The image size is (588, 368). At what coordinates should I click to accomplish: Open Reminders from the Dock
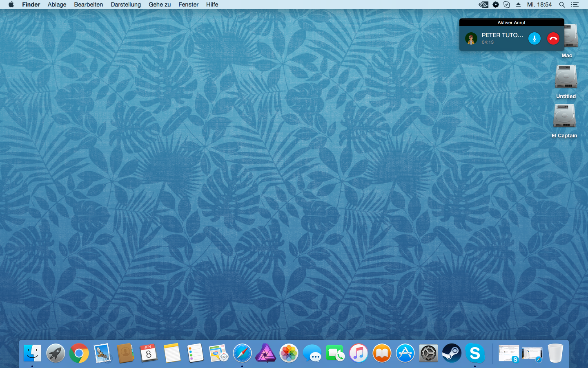coord(195,353)
